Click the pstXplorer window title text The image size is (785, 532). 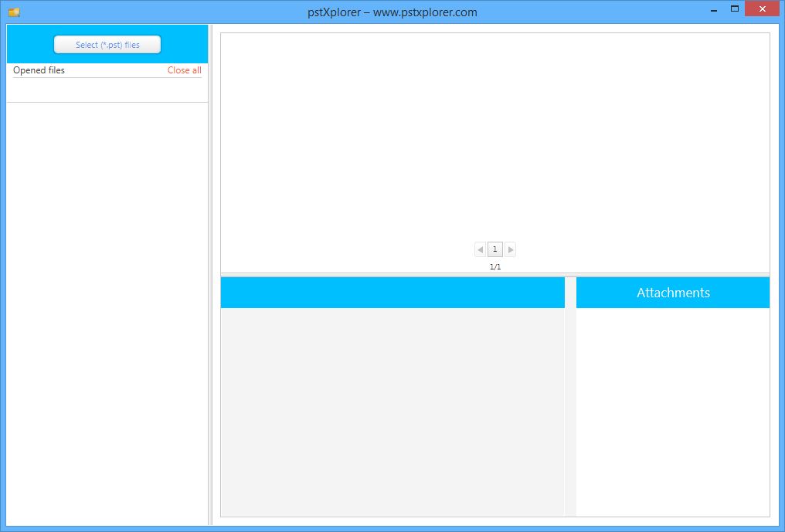(x=392, y=12)
